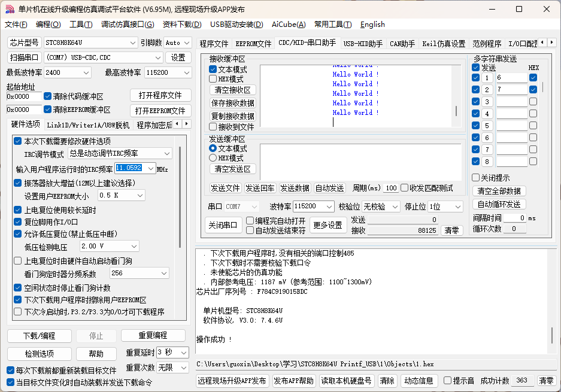The width and height of the screenshot is (561, 392).
Task: Click the 周期(ms) 100 input field
Action: pos(391,188)
